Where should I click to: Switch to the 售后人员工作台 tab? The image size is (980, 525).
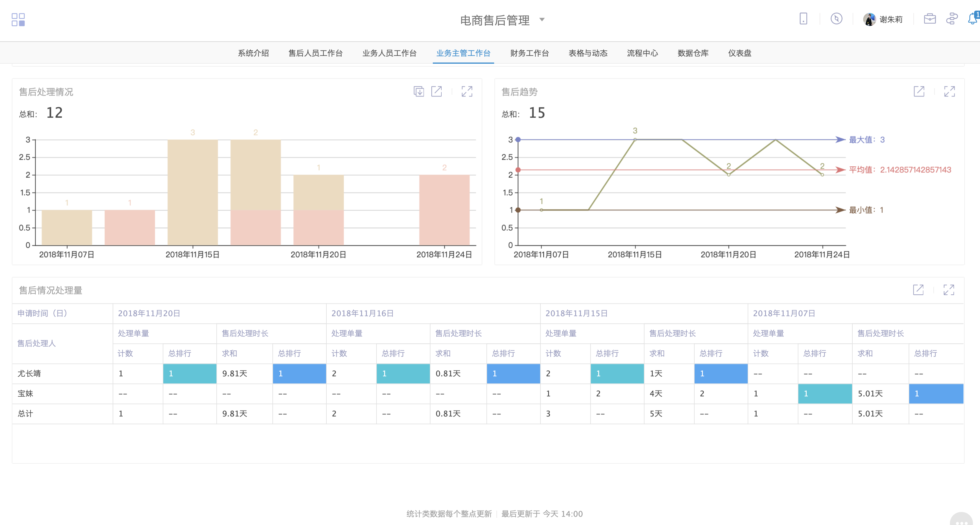[x=315, y=53]
